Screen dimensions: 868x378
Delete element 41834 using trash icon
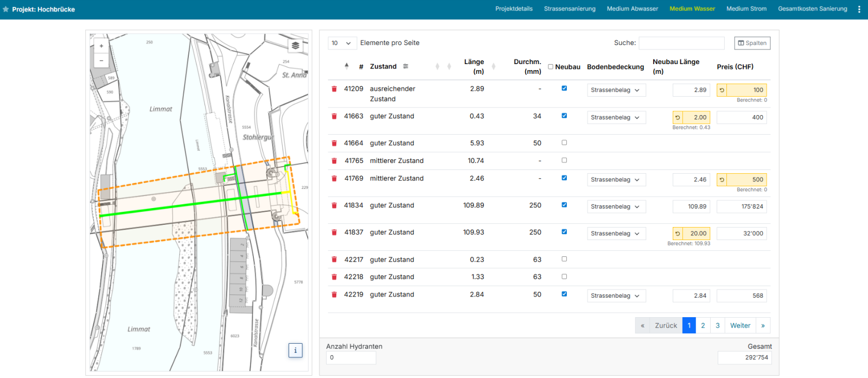[334, 205]
